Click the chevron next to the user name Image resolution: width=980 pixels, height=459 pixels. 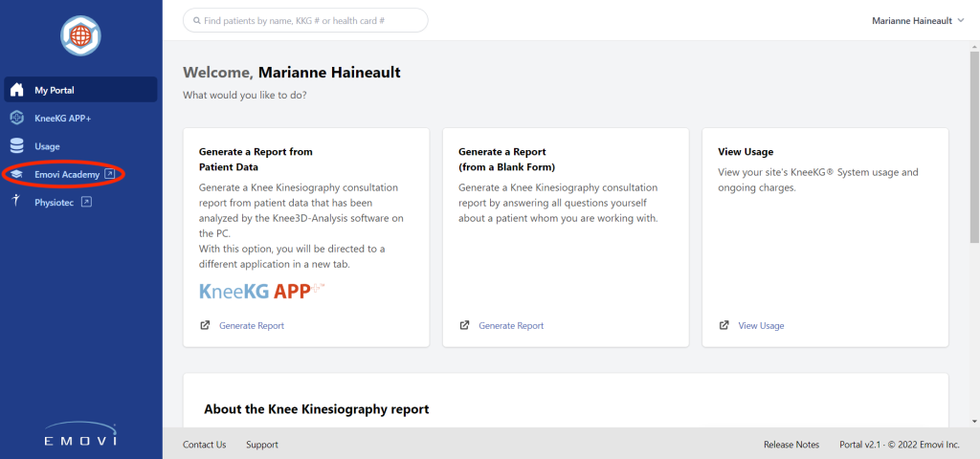click(961, 21)
